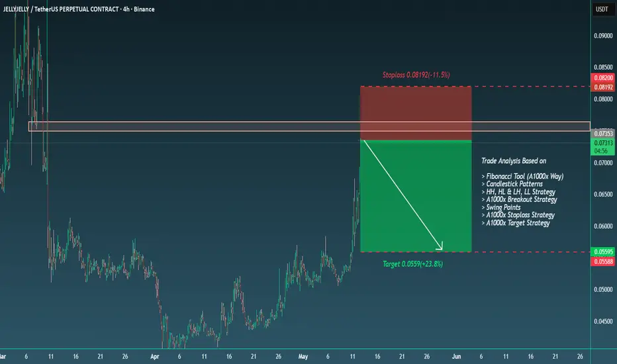Click the 0.08500 price axis label
The width and height of the screenshot is (617, 364).
coord(603,68)
